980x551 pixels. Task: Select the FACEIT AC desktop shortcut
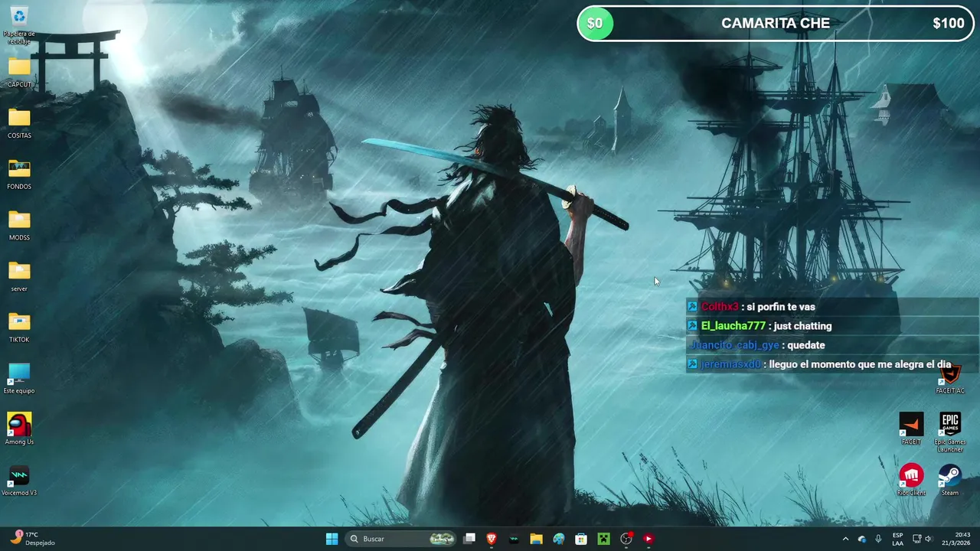(x=950, y=379)
